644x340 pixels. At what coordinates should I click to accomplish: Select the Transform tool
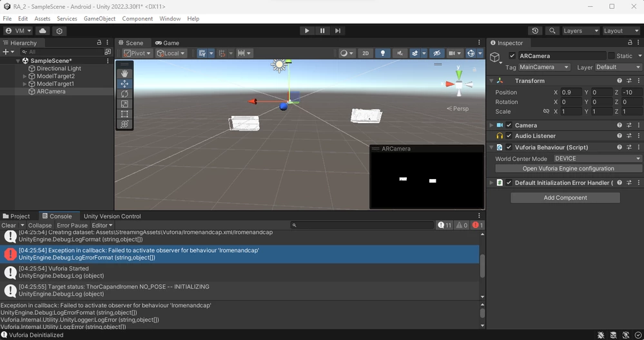124,124
